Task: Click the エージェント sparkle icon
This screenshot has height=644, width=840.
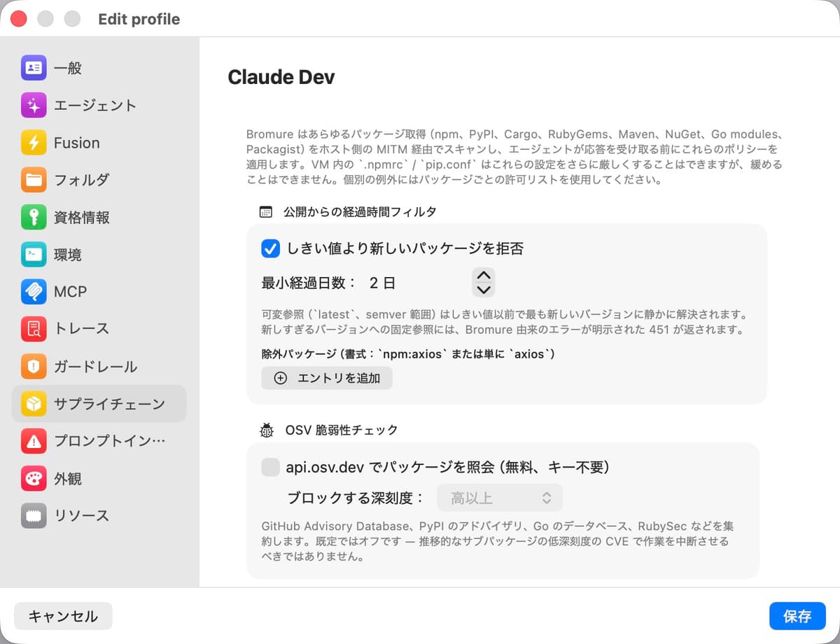Action: [x=34, y=105]
